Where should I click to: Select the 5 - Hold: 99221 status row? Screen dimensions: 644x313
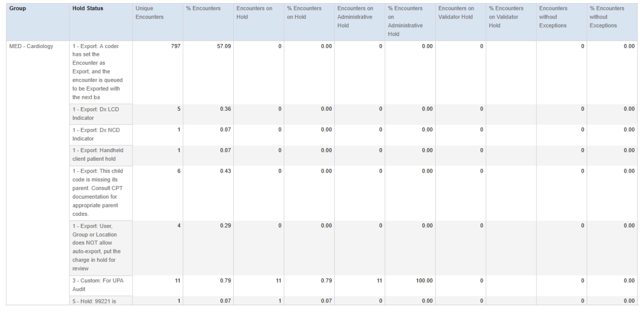click(101, 301)
